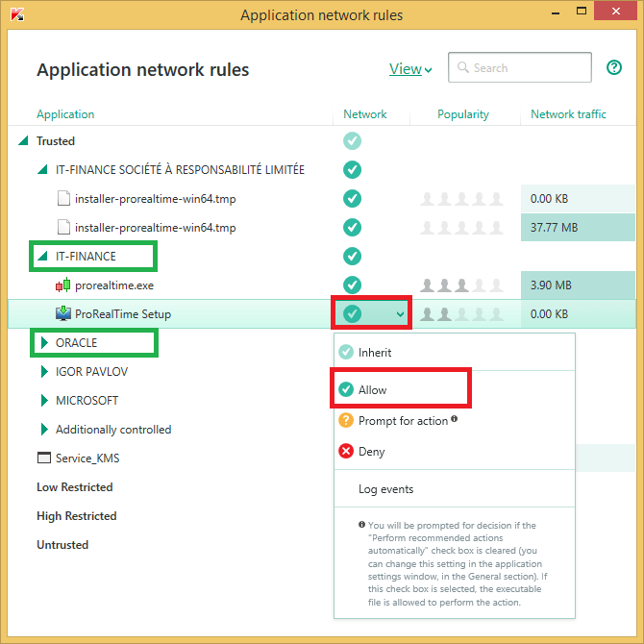Expand the MICROSOFT group triangle

44,400
